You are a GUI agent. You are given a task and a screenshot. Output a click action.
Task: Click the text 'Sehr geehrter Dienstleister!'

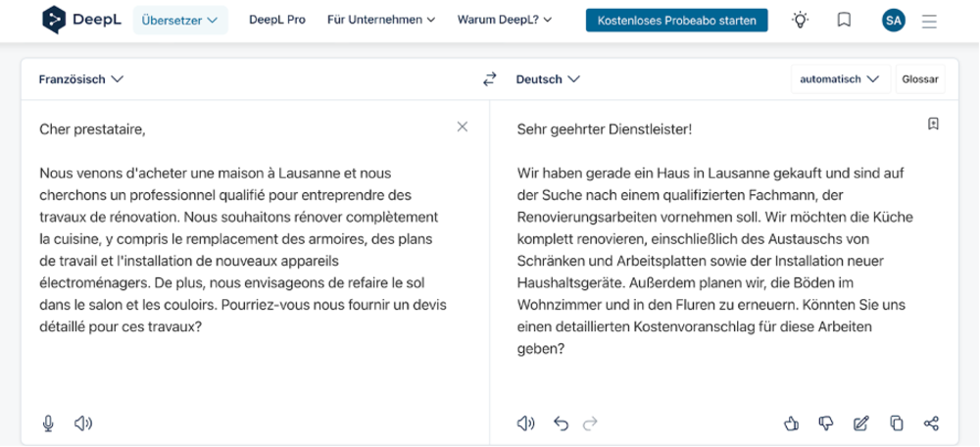pyautogui.click(x=605, y=129)
